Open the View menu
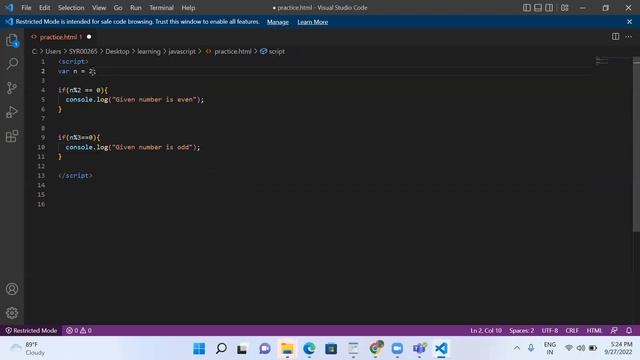The height and width of the screenshot is (360, 640). tap(99, 8)
